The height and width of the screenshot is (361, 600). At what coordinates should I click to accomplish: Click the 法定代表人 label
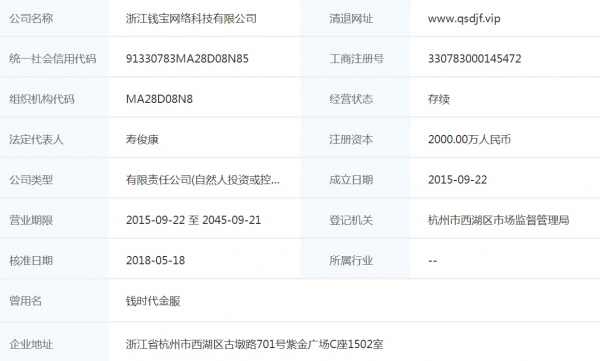[36, 139]
